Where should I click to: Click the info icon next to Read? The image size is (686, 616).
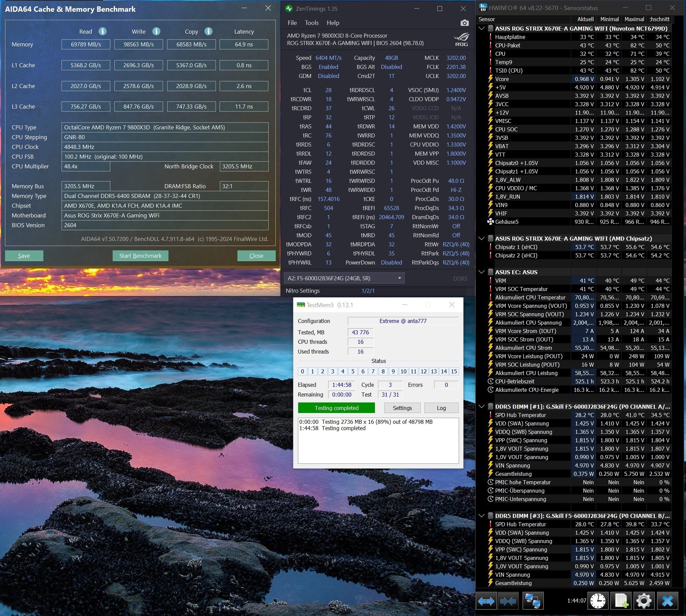pyautogui.click(x=103, y=31)
